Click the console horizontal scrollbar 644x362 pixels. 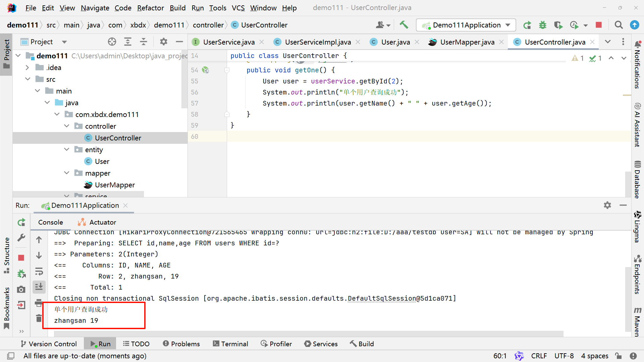click(x=309, y=334)
